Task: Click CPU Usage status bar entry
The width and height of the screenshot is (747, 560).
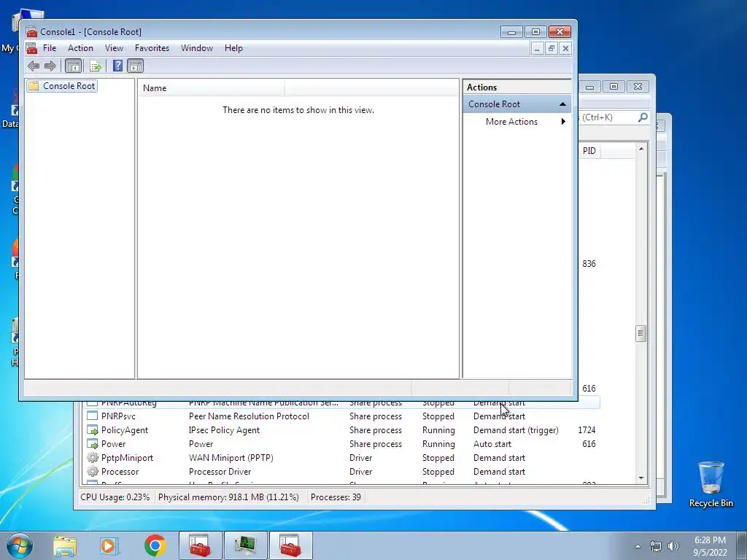Action: point(115,497)
